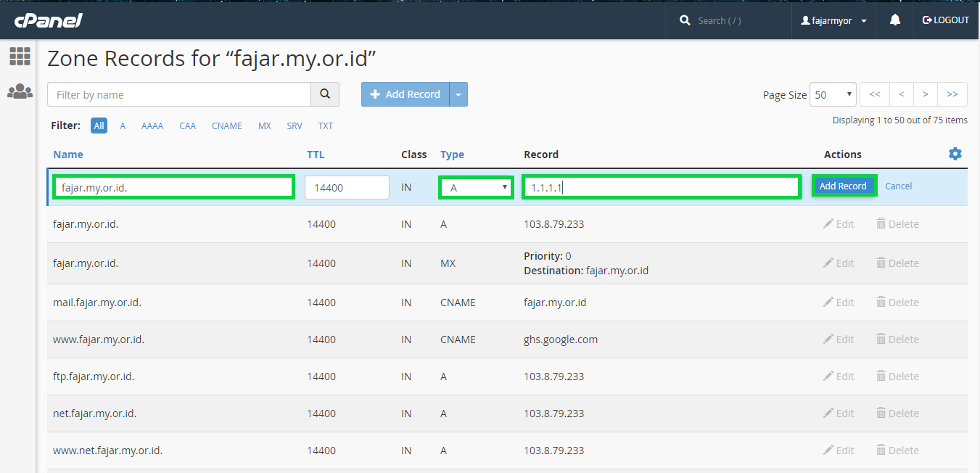The width and height of the screenshot is (980, 473).
Task: Click the search magnifier in the filter bar
Action: click(325, 94)
